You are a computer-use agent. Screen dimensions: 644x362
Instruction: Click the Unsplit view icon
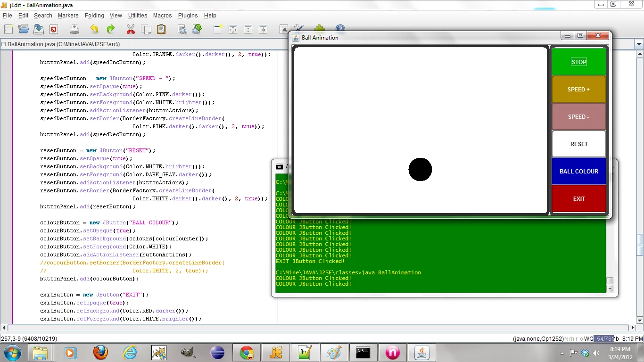point(233,29)
